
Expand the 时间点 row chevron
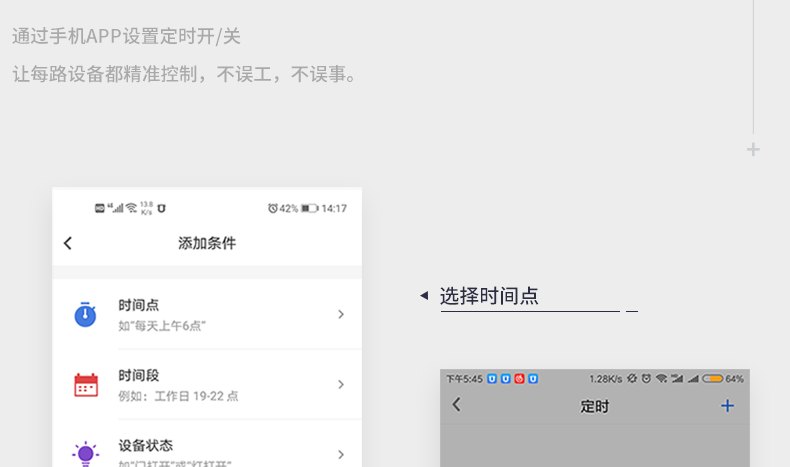click(340, 314)
